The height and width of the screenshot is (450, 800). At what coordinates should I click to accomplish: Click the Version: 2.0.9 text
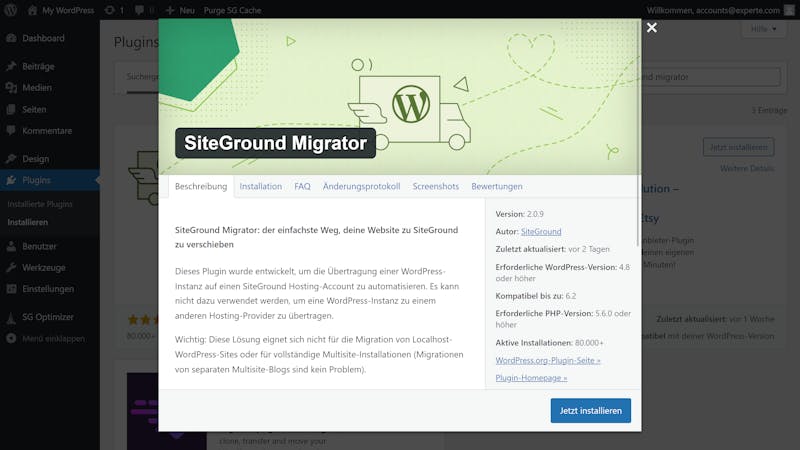[519, 214]
